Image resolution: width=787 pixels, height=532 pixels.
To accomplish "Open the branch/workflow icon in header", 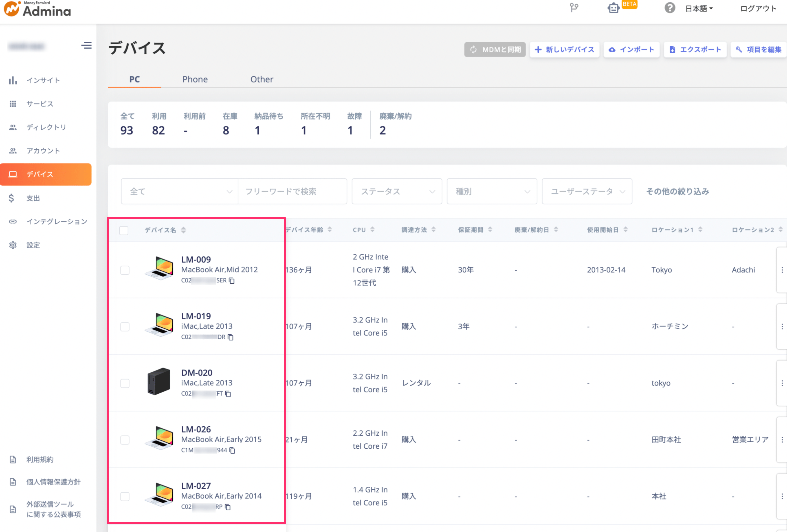I will tap(574, 8).
